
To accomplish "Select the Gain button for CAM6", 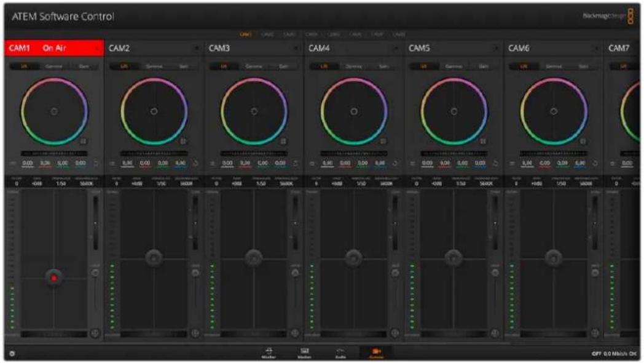I will [x=583, y=66].
